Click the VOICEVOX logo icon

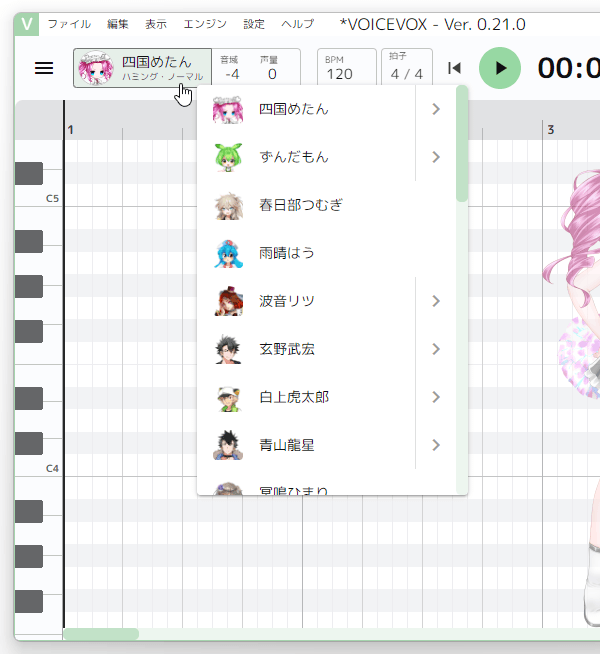27,24
